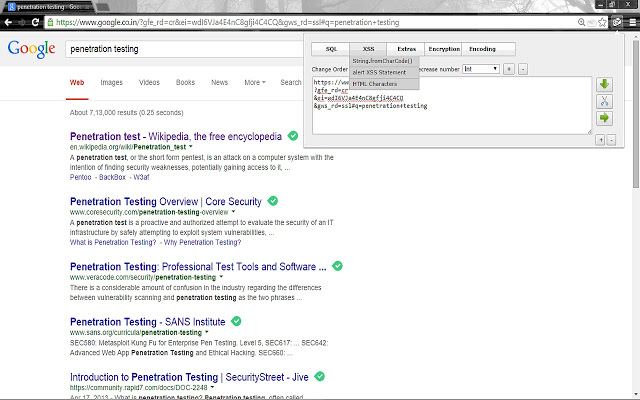Open the Pentoo sublink under Wikipedia result
The width and height of the screenshot is (640, 400).
point(80,177)
